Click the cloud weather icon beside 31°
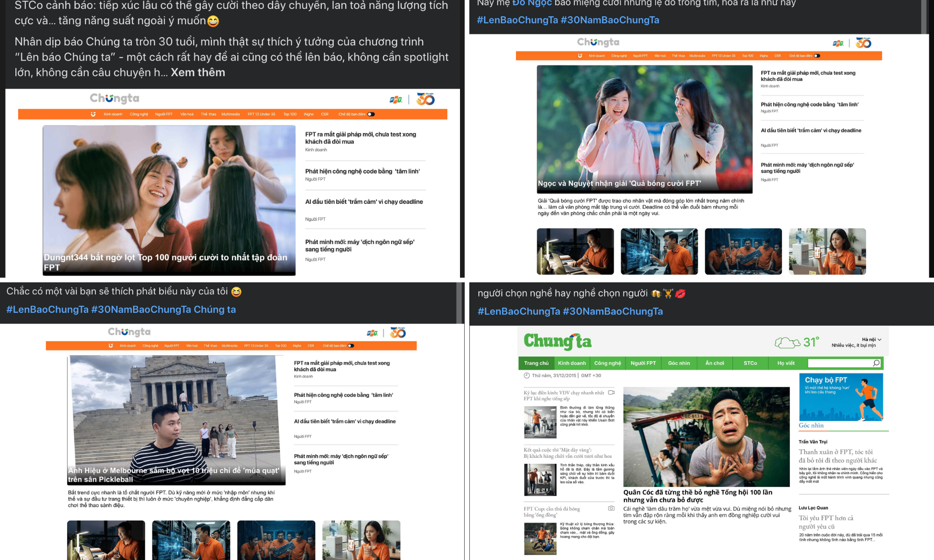The width and height of the screenshot is (934, 560). (787, 343)
